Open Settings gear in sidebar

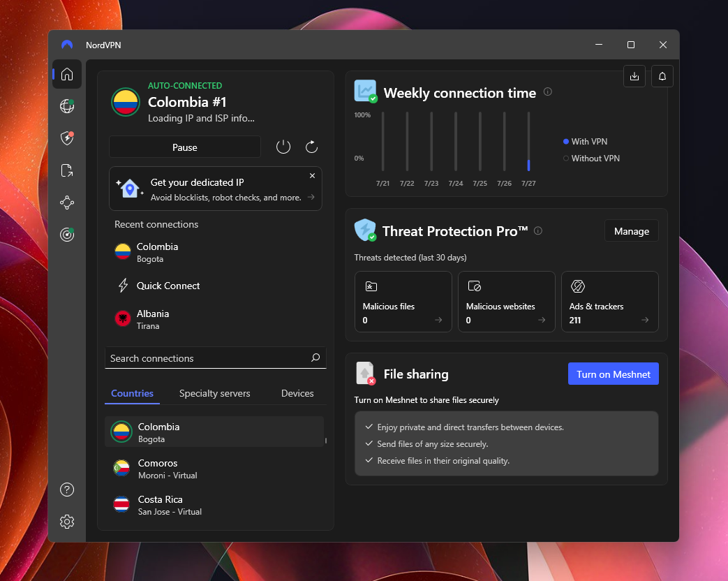click(67, 522)
